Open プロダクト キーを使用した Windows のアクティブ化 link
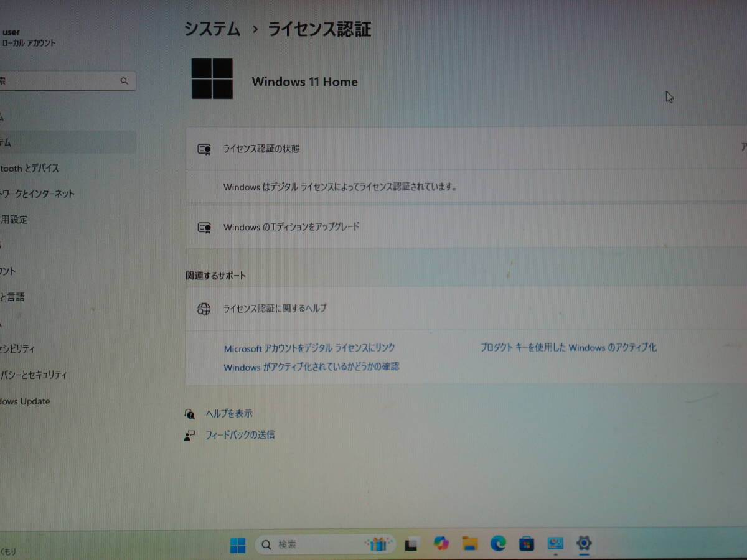The height and width of the screenshot is (560, 747). (568, 347)
